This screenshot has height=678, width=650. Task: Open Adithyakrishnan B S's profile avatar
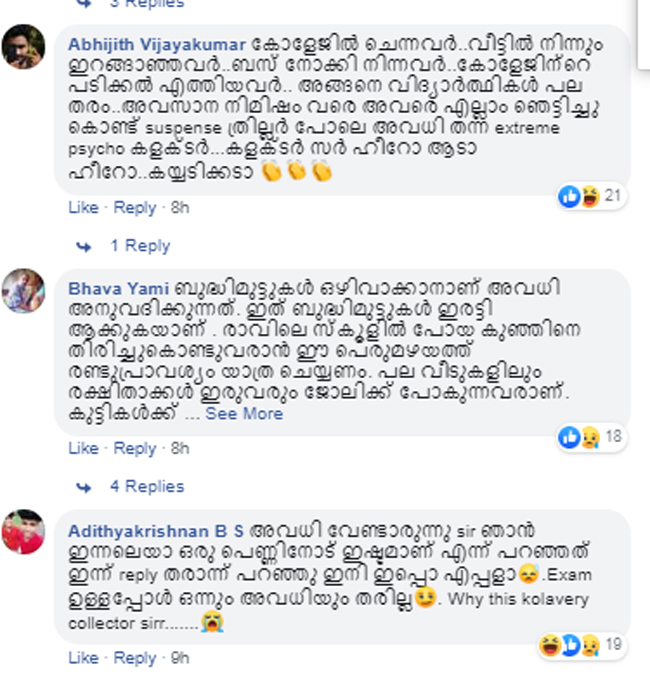(x=23, y=532)
